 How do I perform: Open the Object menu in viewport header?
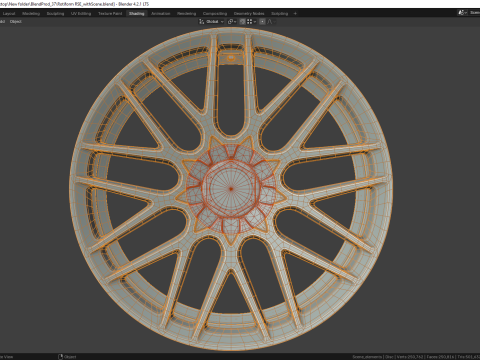16,22
